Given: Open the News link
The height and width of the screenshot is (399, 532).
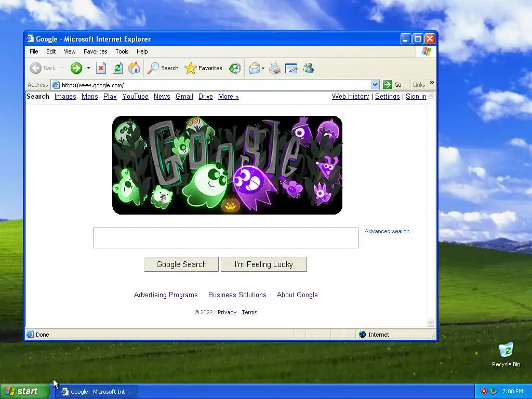Looking at the screenshot, I should click(x=162, y=96).
